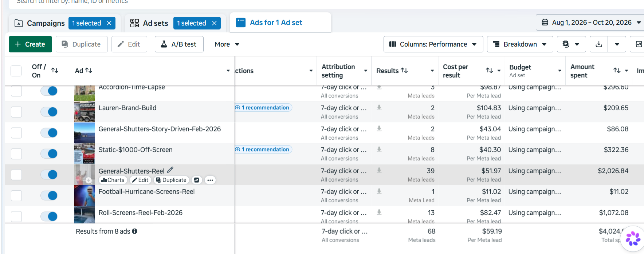Open Lauren-Brand-Build ad name link

click(127, 108)
